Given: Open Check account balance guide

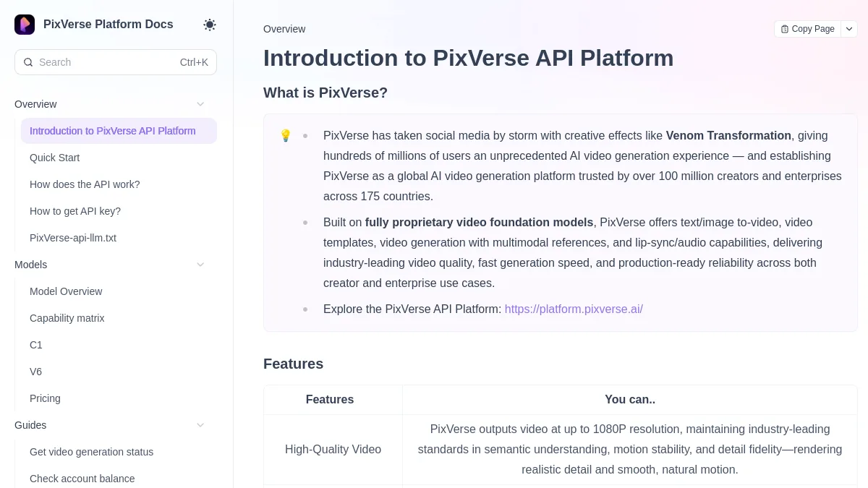Looking at the screenshot, I should [x=119, y=479].
